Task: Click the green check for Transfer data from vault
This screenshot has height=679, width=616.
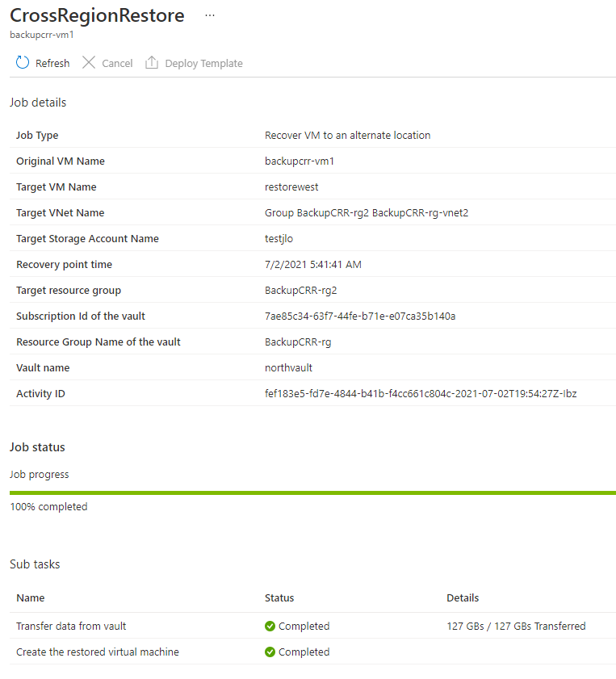Action: coord(270,627)
